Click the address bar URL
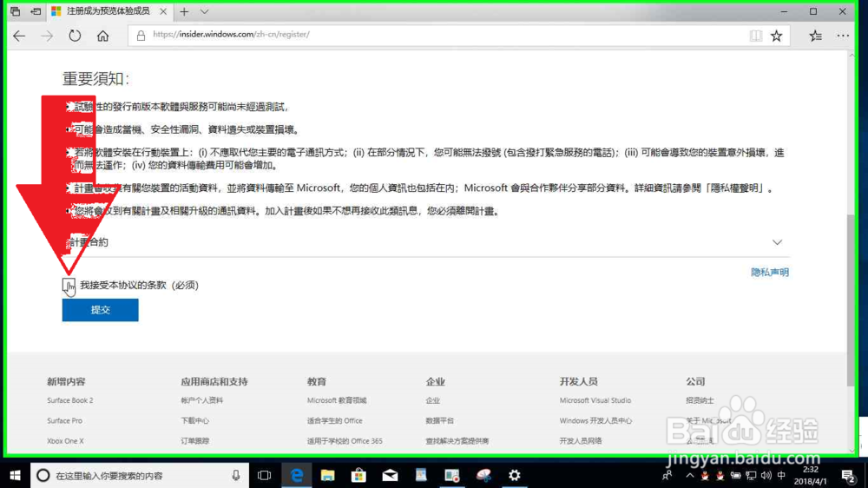Viewport: 868px width, 488px height. coord(231,35)
